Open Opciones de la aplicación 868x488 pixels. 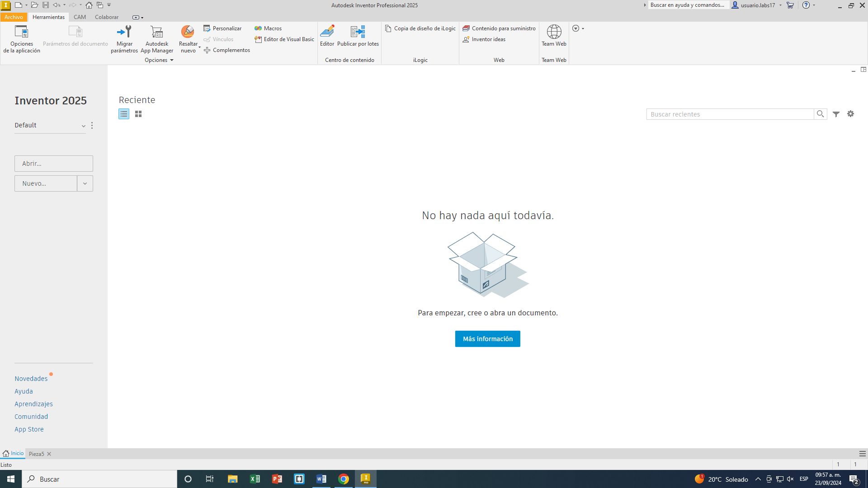pos(21,33)
